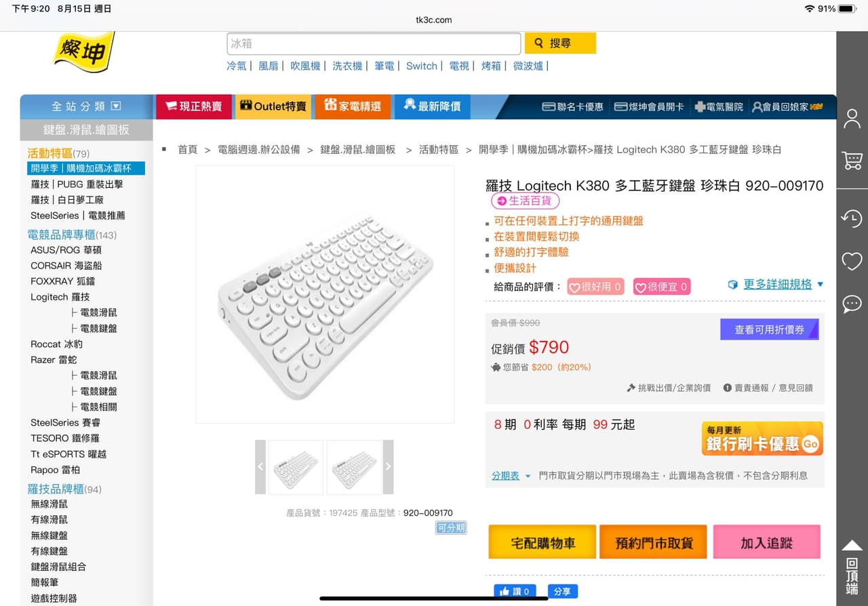Click breadcrumb 電腦週邊.辦公設備
The image size is (868, 606).
coord(259,149)
